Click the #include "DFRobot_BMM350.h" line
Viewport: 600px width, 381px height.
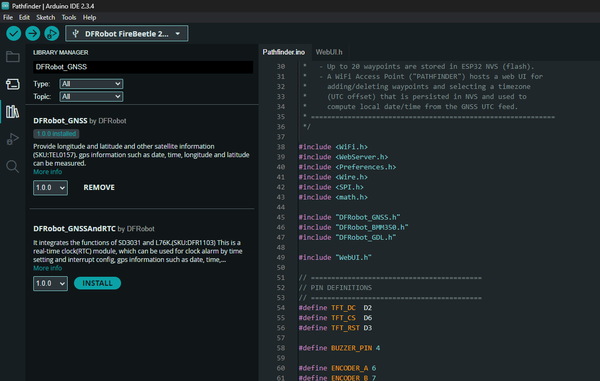click(354, 227)
